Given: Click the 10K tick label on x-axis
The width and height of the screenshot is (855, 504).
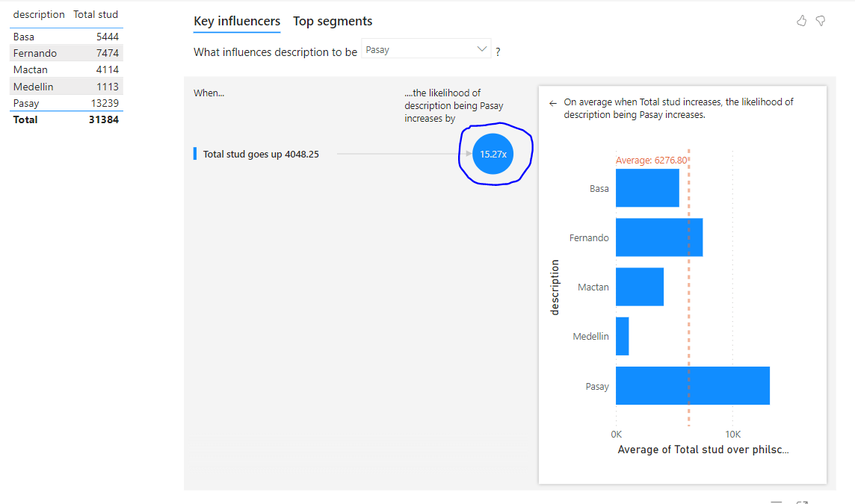Looking at the screenshot, I should point(733,435).
